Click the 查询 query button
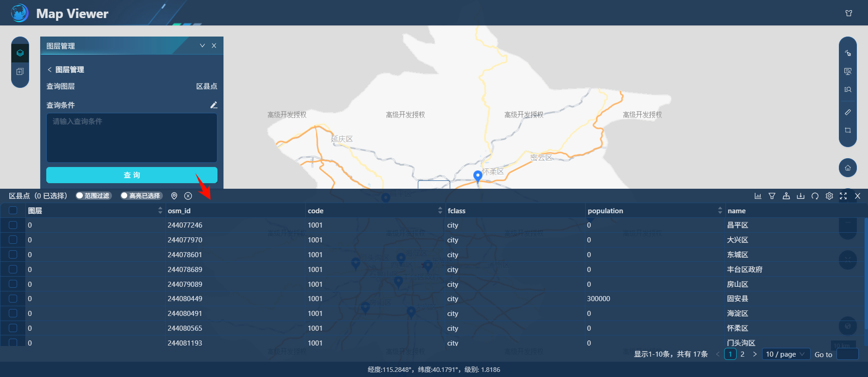Viewport: 868px width, 377px height. (x=132, y=175)
